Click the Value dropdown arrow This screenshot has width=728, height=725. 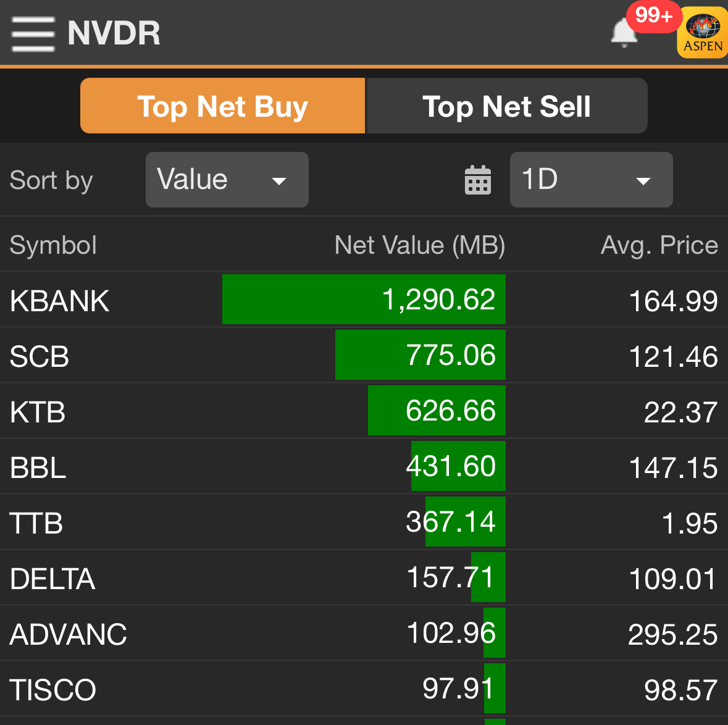coord(279,181)
